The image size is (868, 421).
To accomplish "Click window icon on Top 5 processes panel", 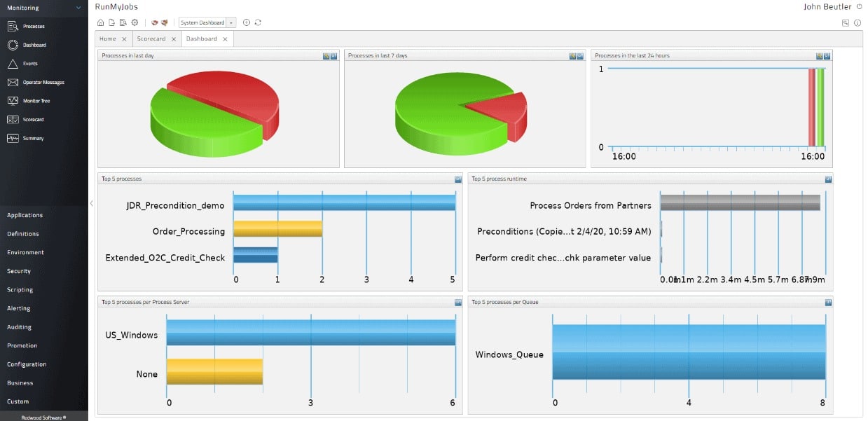I will tap(457, 179).
